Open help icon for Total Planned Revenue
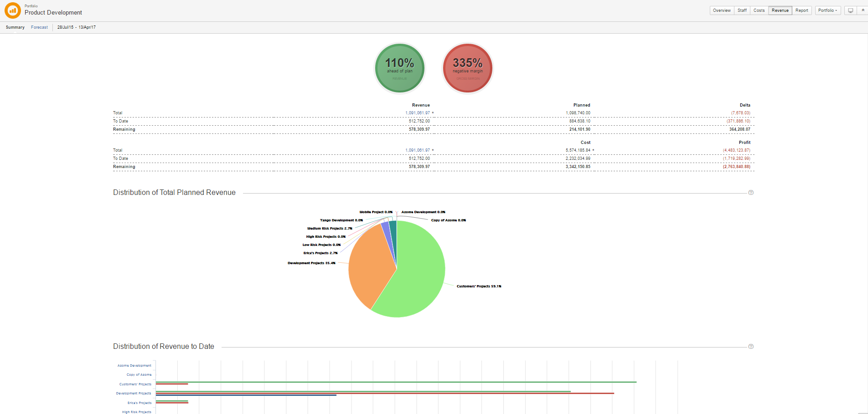 (751, 193)
